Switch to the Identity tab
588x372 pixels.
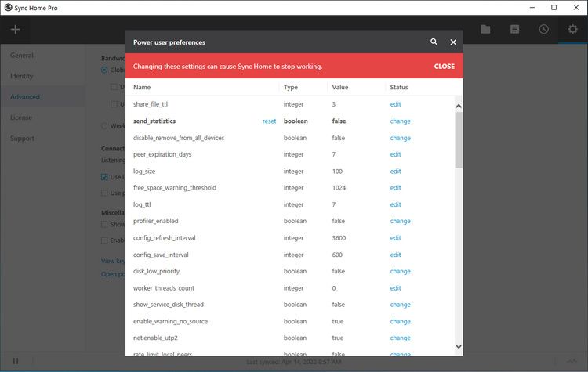22,77
